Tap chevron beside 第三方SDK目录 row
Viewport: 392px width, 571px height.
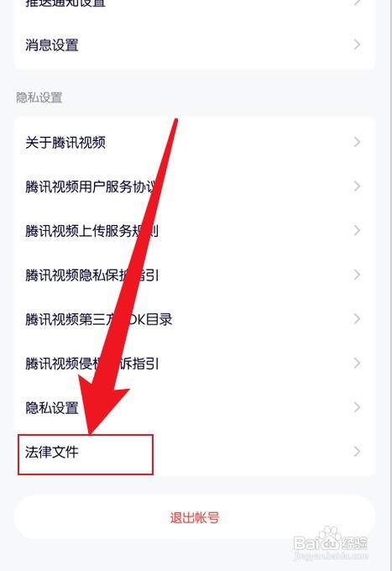pyautogui.click(x=357, y=319)
